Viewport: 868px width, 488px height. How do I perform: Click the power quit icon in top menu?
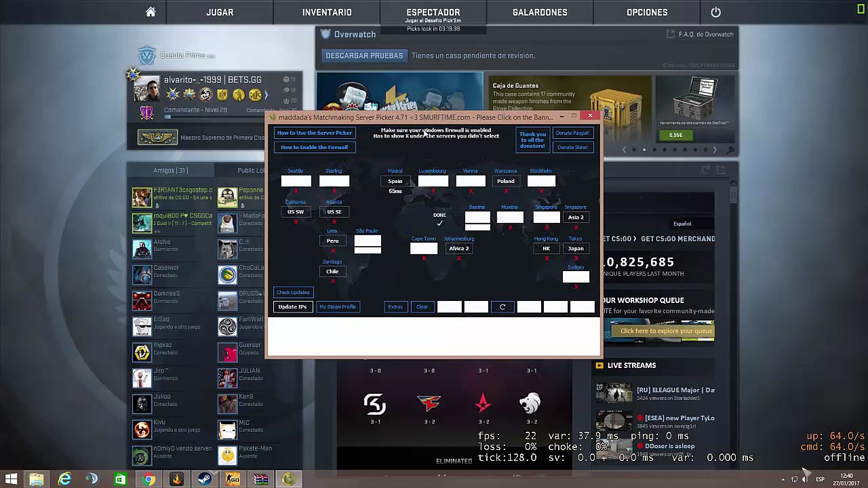pyautogui.click(x=716, y=12)
